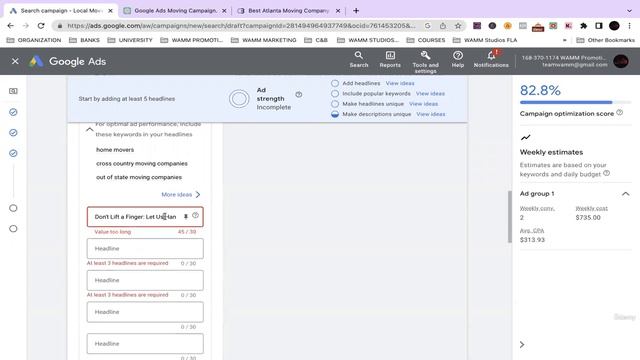Click the second completed checkmark step in sidebar
Image resolution: width=640 pixels, height=360 pixels.
coord(13,133)
